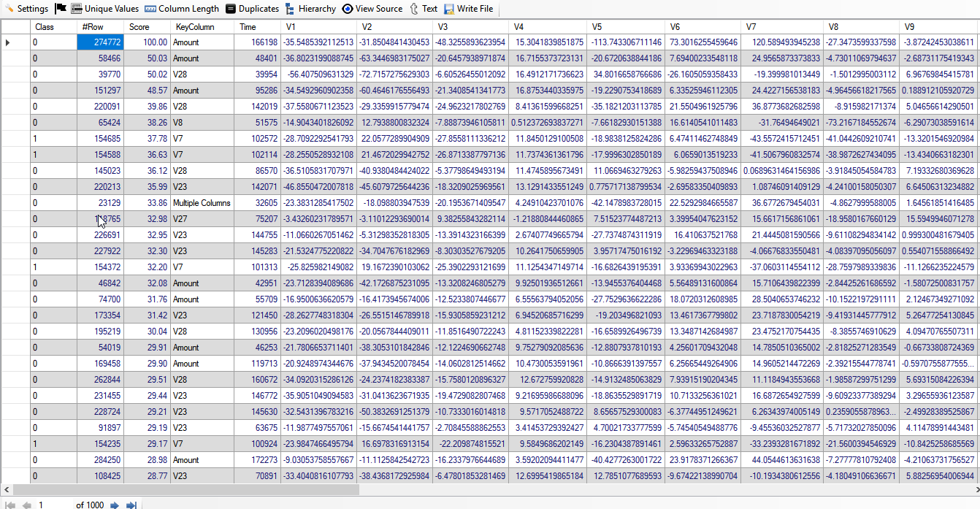Click the Multiple Columns KeyColumn cell
This screenshot has width=980, height=509.
[x=202, y=203]
